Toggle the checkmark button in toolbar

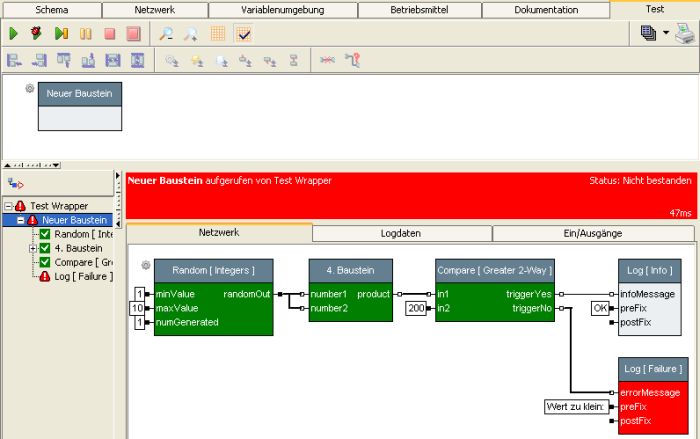point(243,33)
